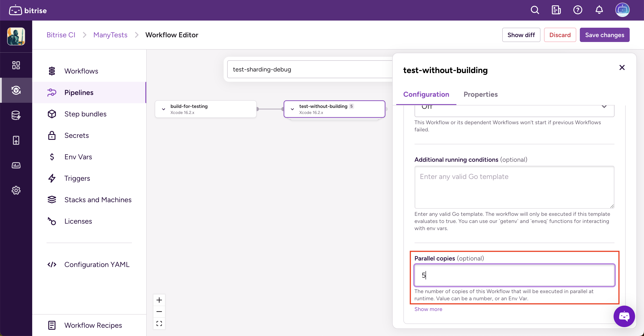Switch to the Configuration tab

[426, 94]
